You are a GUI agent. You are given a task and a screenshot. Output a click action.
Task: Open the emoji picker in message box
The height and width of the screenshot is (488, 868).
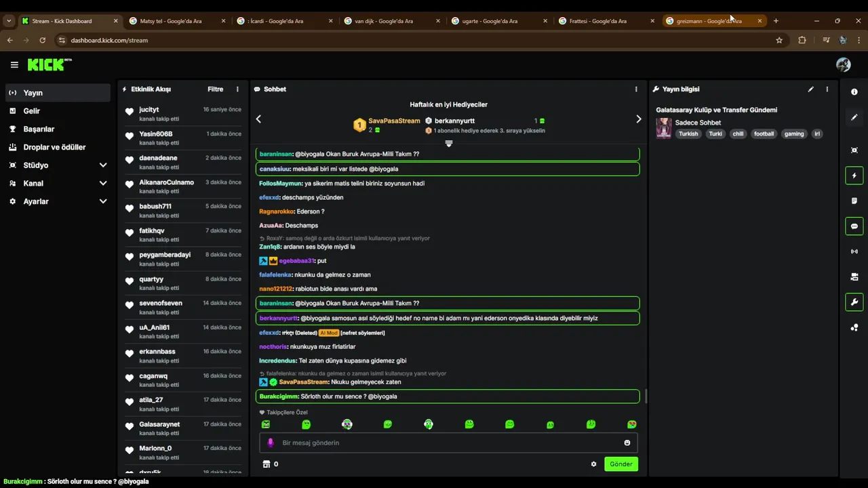click(627, 443)
